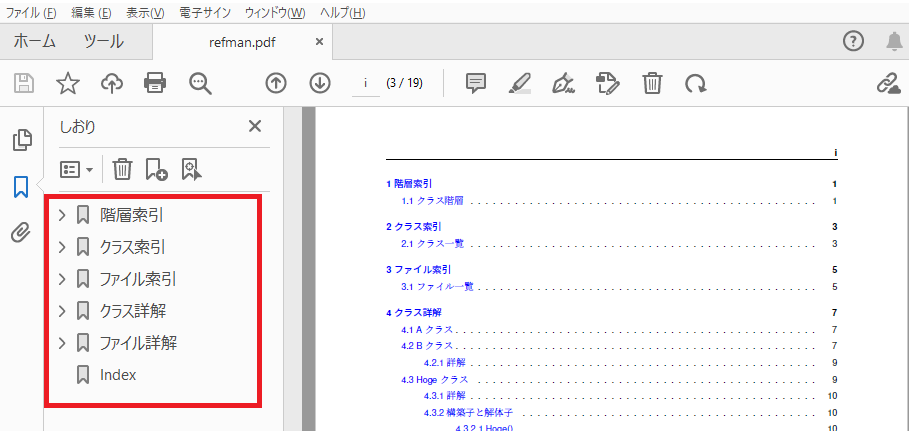
Task: Open the search magnifier tool
Action: (x=201, y=83)
